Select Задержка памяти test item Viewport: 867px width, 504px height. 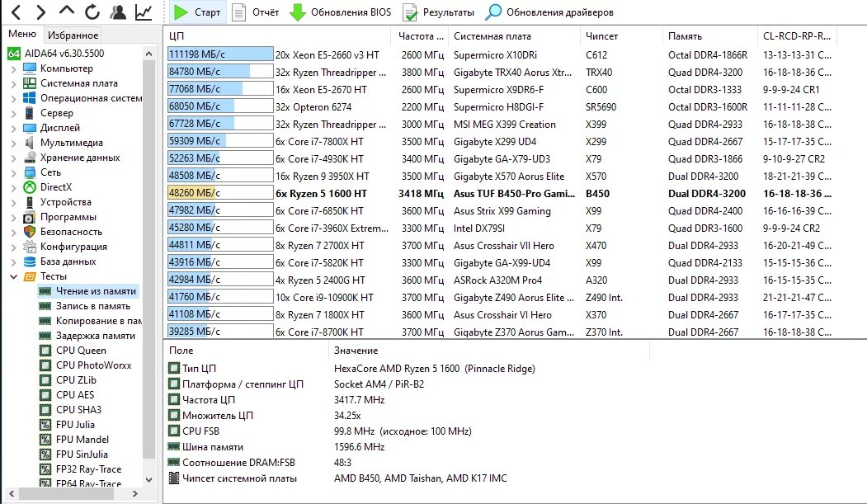click(95, 336)
